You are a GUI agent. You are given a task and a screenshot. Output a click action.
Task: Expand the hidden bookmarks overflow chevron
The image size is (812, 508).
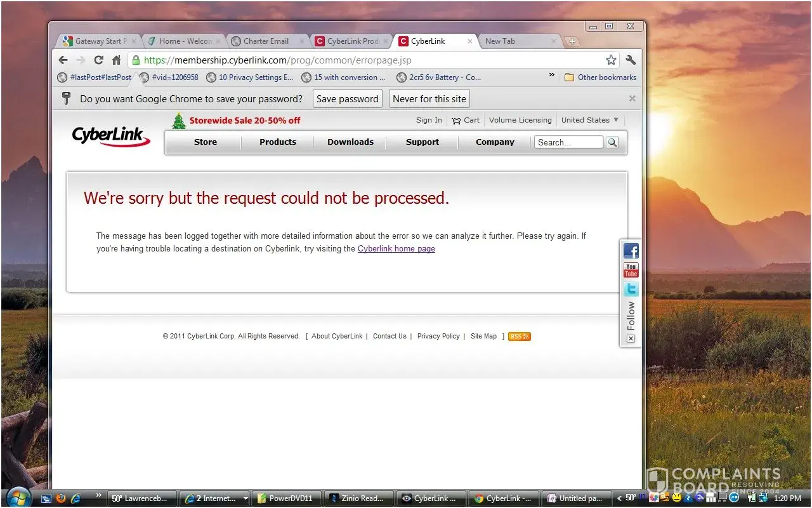pyautogui.click(x=551, y=76)
